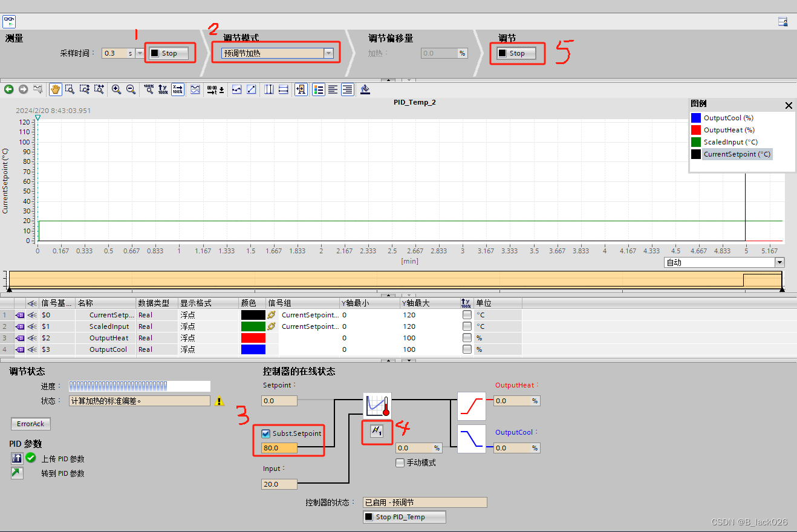Click the 100% show-all magnifier icon
This screenshot has width=797, height=532.
point(149,89)
